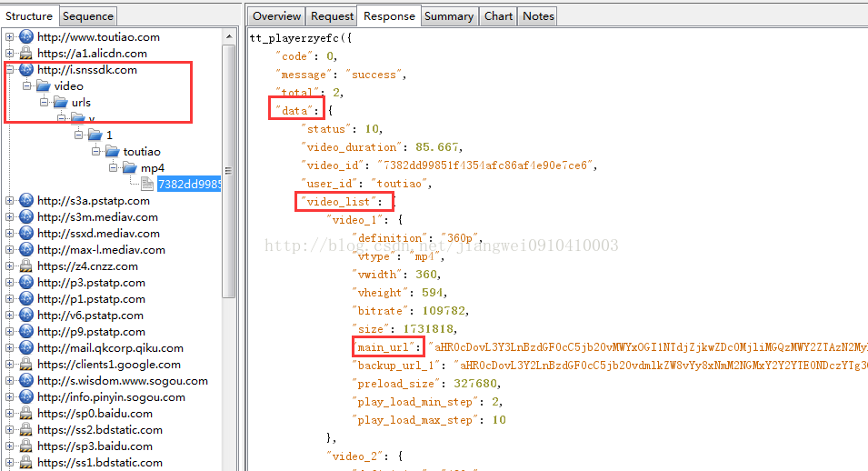The image size is (868, 471).
Task: Click the urls folder icon
Action: pos(60,103)
